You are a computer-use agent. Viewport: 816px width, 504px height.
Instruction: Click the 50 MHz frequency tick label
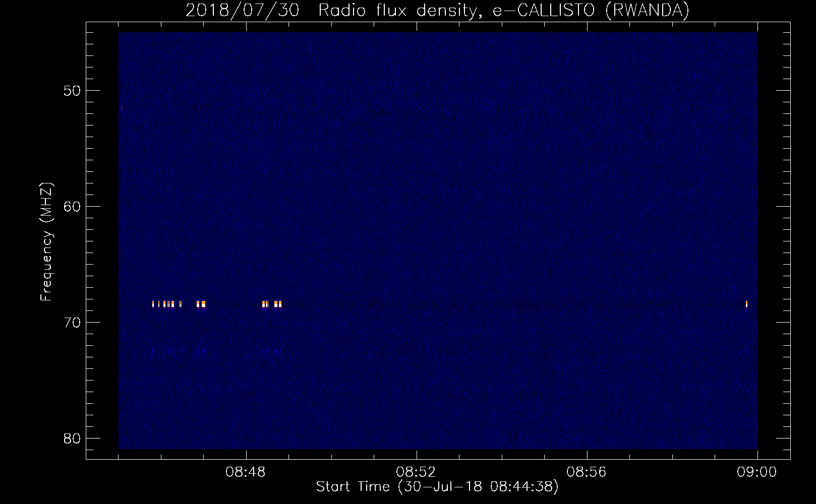coord(72,91)
